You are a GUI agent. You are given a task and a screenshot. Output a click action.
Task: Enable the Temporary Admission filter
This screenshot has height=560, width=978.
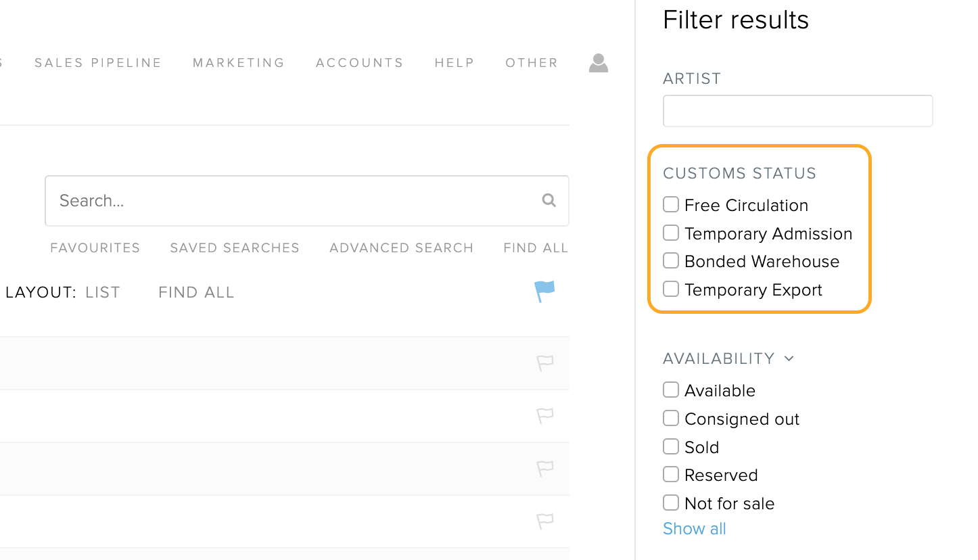tap(671, 233)
